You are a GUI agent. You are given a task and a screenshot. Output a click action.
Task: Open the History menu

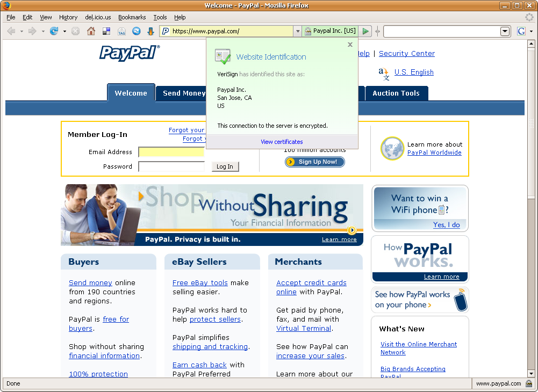coord(68,17)
